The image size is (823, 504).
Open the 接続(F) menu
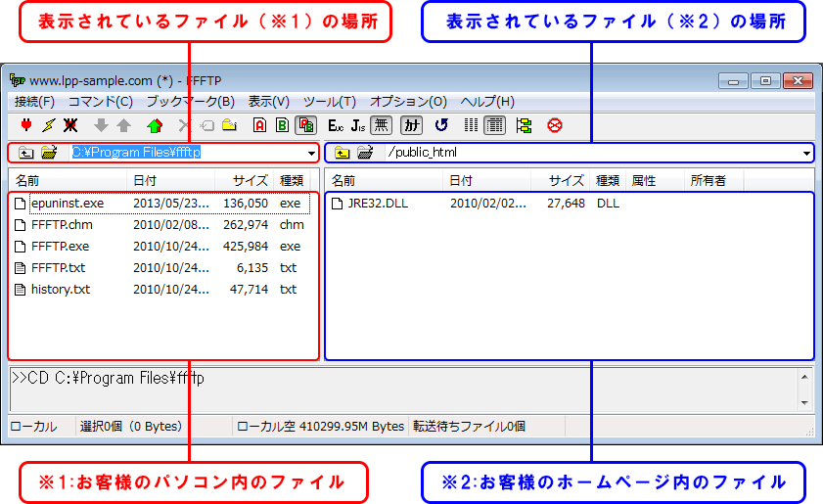point(34,102)
